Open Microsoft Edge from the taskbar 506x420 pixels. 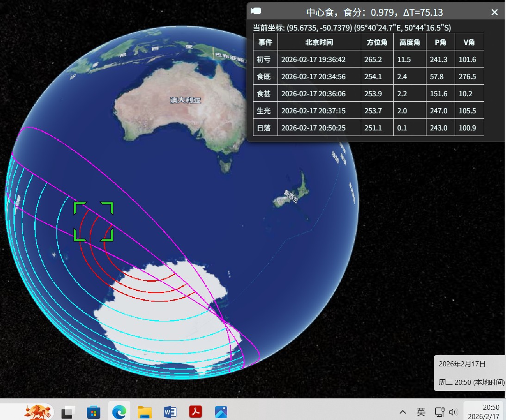point(119,411)
